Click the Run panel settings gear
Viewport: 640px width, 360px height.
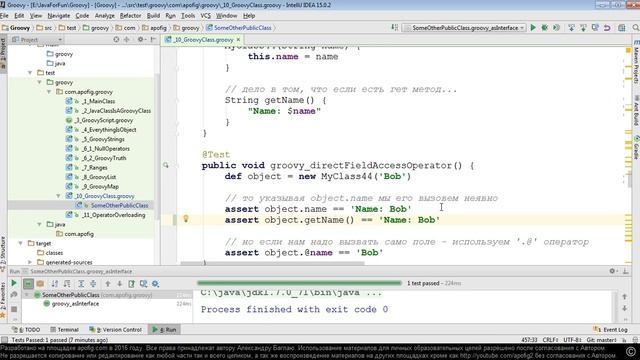[612, 271]
